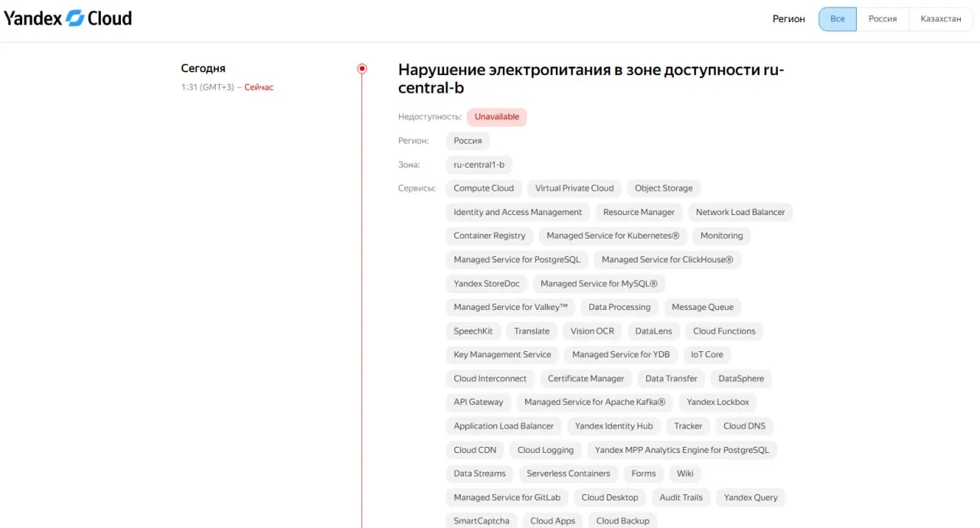Click the SpeechKit tag
The width and height of the screenshot is (980, 528).
click(x=473, y=331)
